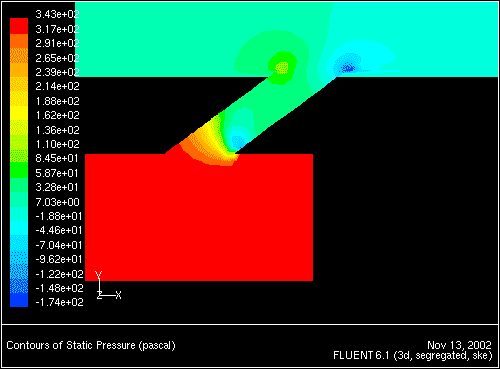Select the 2.65e+02 legend value
The height and width of the screenshot is (369, 500).
tap(57, 58)
